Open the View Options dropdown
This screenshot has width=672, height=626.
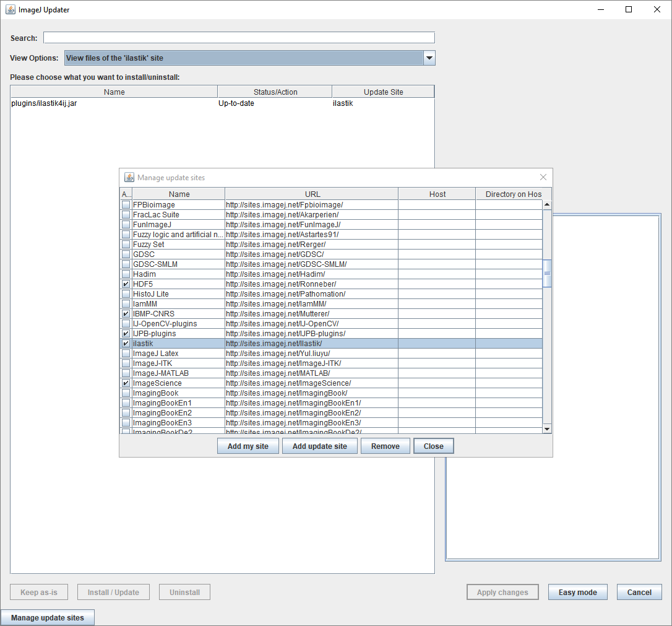point(429,58)
